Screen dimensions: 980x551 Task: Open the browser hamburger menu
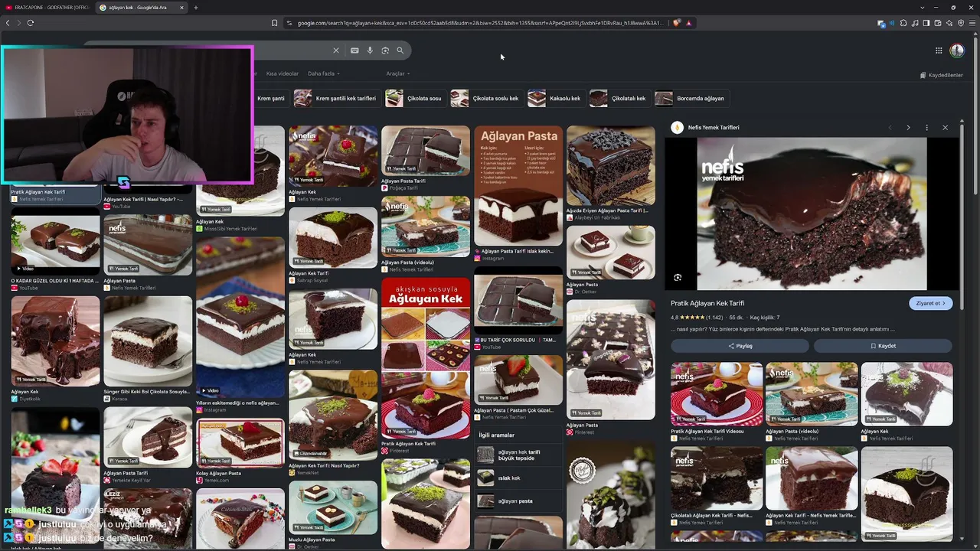coord(972,23)
